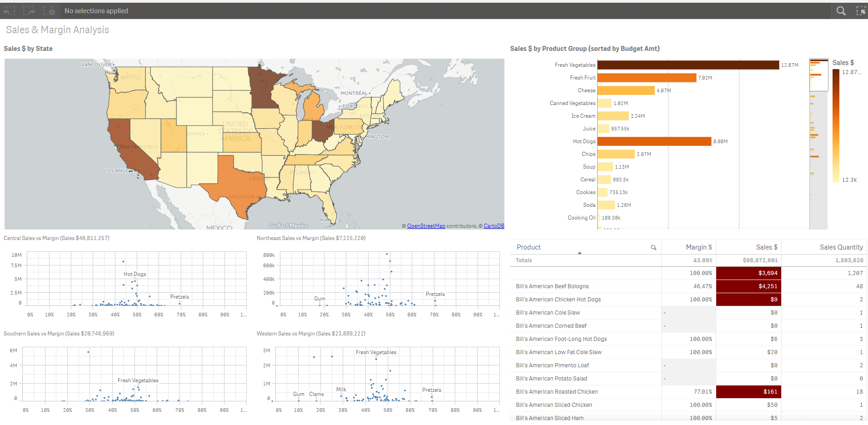Select Texas on the map
The height and width of the screenshot is (425, 868).
(x=239, y=182)
